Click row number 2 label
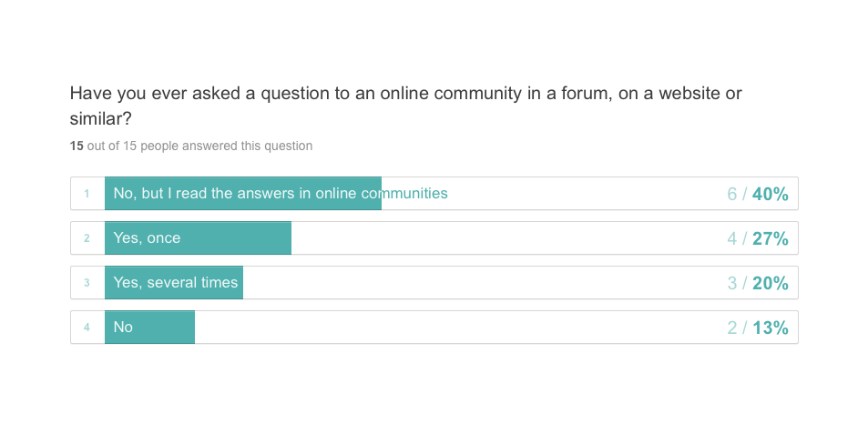This screenshot has height=434, width=868. coord(87,238)
